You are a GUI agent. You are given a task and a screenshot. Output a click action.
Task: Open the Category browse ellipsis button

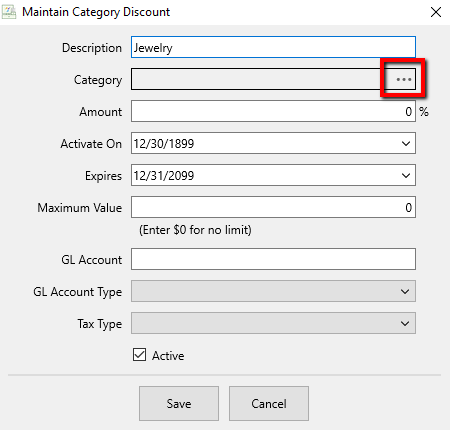[403, 79]
